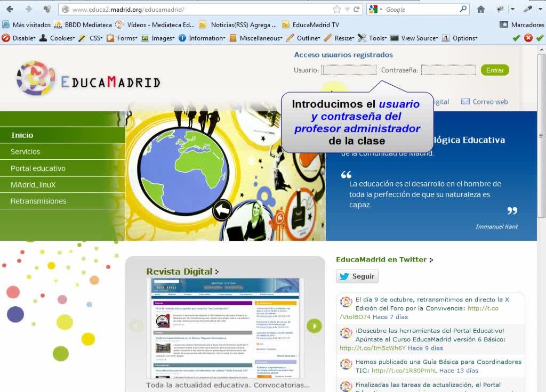Open the Images developer menu
Screen dimensions: 546x392
[158, 38]
